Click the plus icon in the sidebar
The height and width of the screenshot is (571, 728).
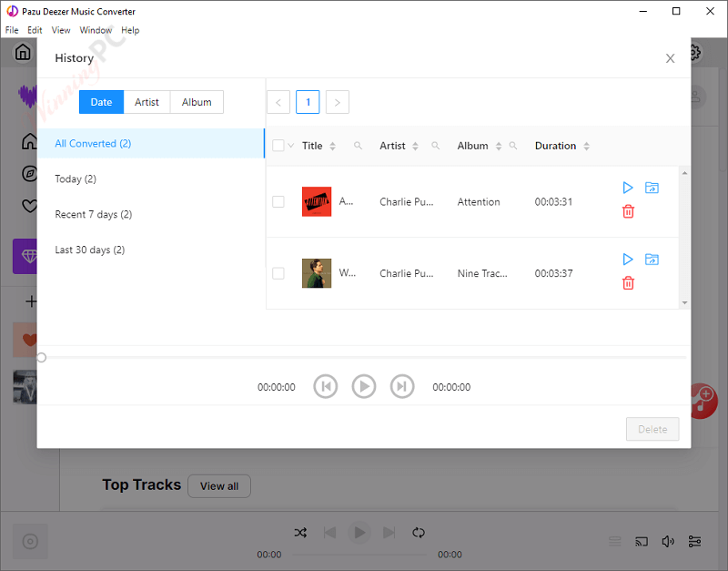31,301
